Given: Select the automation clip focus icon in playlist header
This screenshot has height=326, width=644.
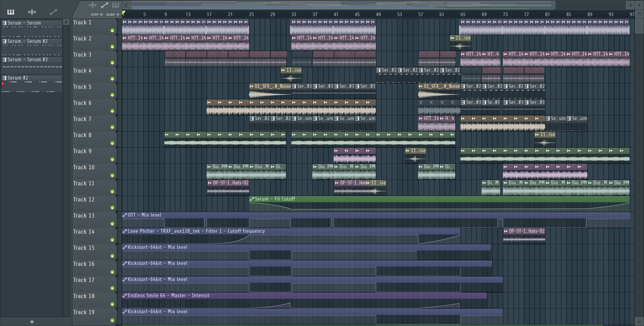Looking at the screenshot, I should (104, 5).
